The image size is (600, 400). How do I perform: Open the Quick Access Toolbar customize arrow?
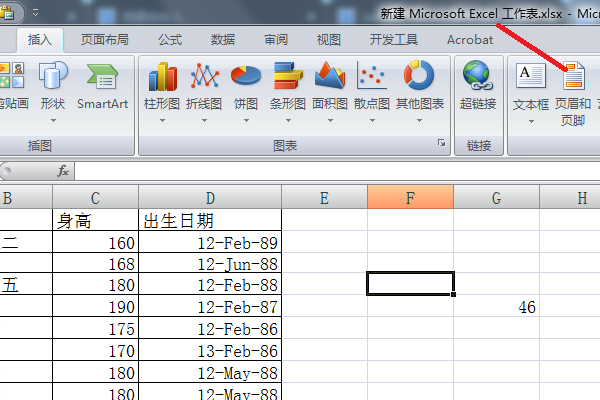pos(36,13)
